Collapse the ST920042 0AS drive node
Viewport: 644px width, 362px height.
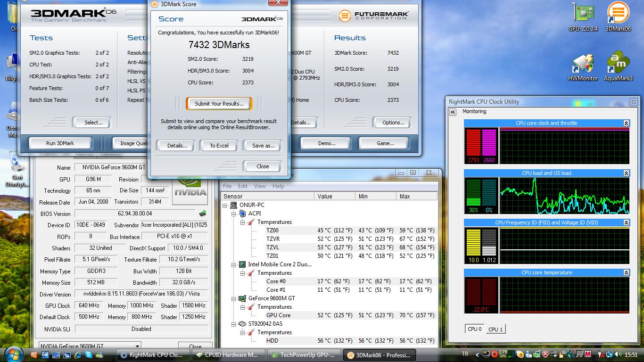tap(233, 324)
